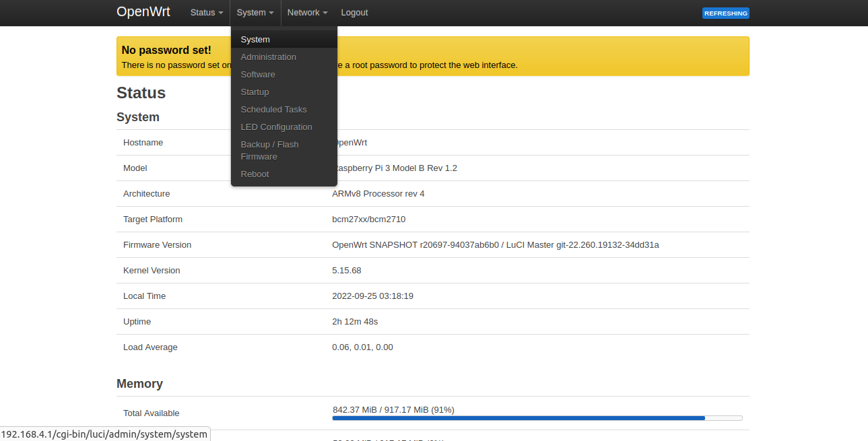The image size is (868, 441).
Task: Click the 'Total Available' memory label
Action: coord(152,413)
